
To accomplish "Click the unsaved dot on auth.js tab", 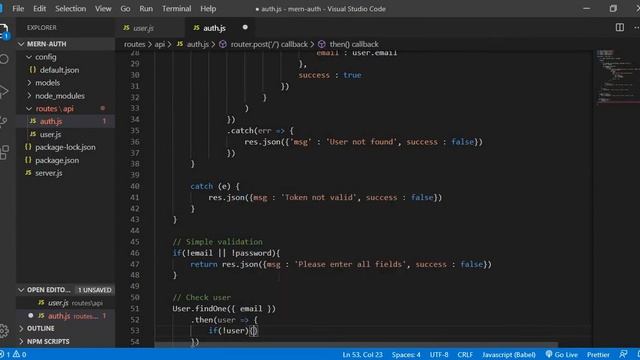I will tap(245, 27).
